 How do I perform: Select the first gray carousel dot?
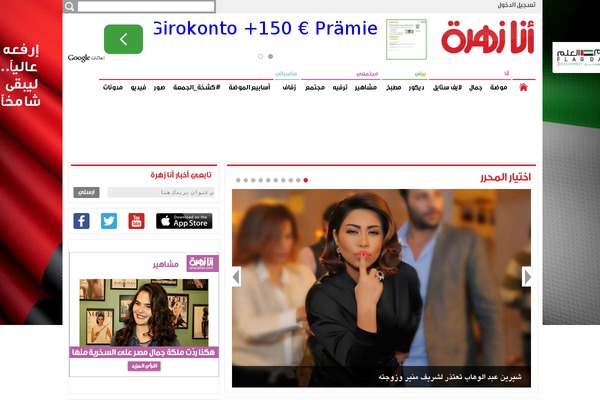point(238,180)
